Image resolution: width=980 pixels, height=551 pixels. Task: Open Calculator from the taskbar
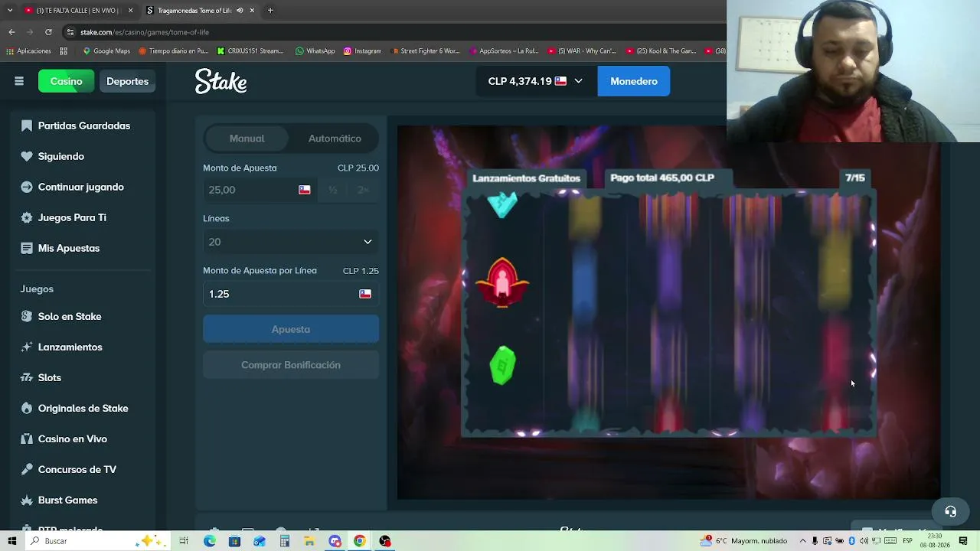coord(285,541)
